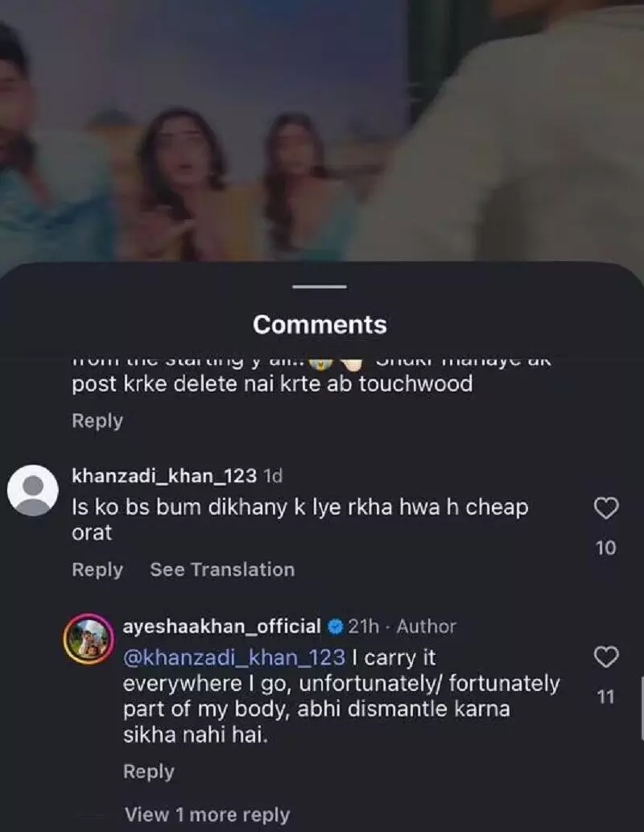Open the ayeshaakhan_official username link
644x832 pixels.
point(221,626)
